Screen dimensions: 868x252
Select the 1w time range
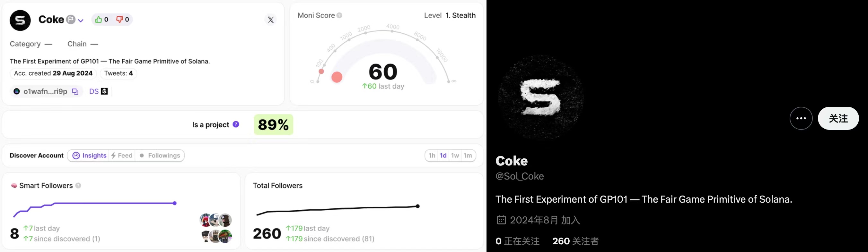pyautogui.click(x=455, y=155)
